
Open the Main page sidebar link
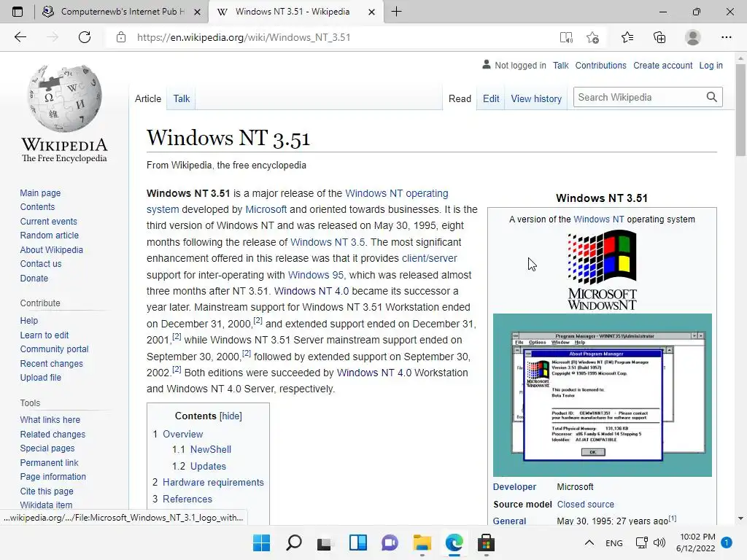point(40,192)
